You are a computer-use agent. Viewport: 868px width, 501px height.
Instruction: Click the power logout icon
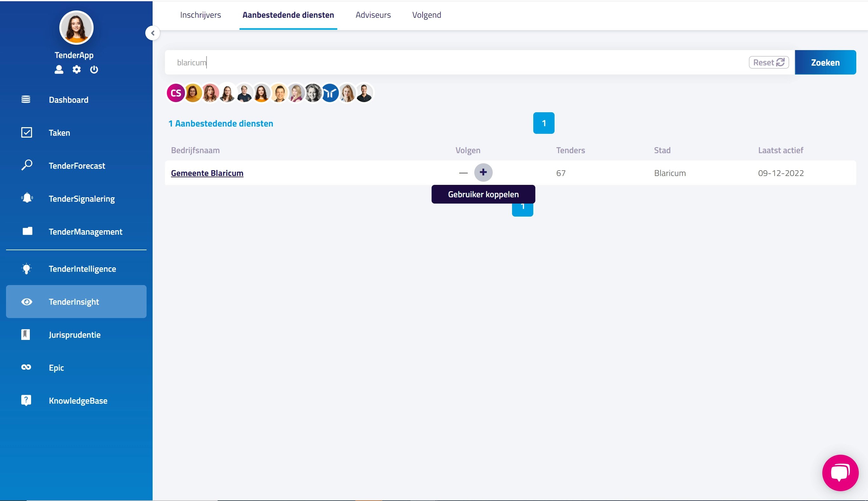coord(94,69)
